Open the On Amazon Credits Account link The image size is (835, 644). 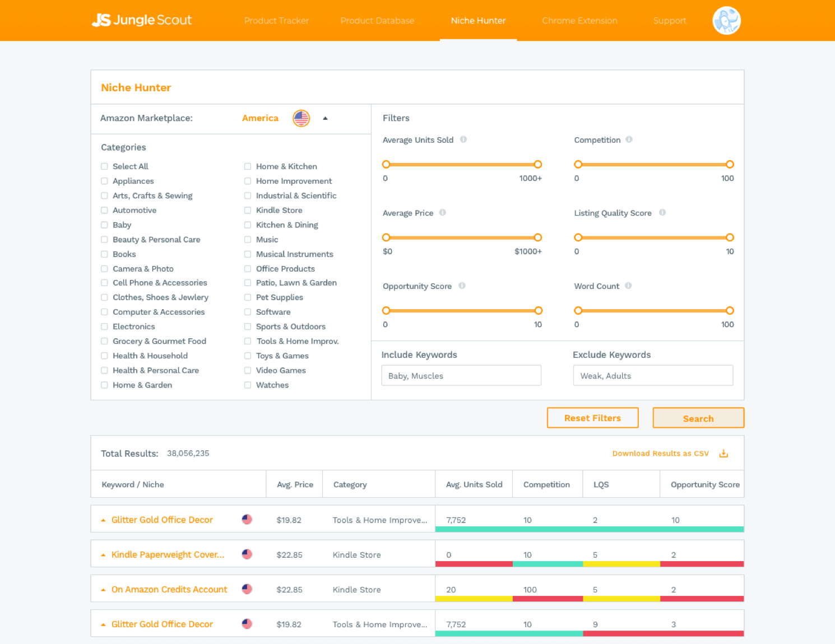coord(169,589)
